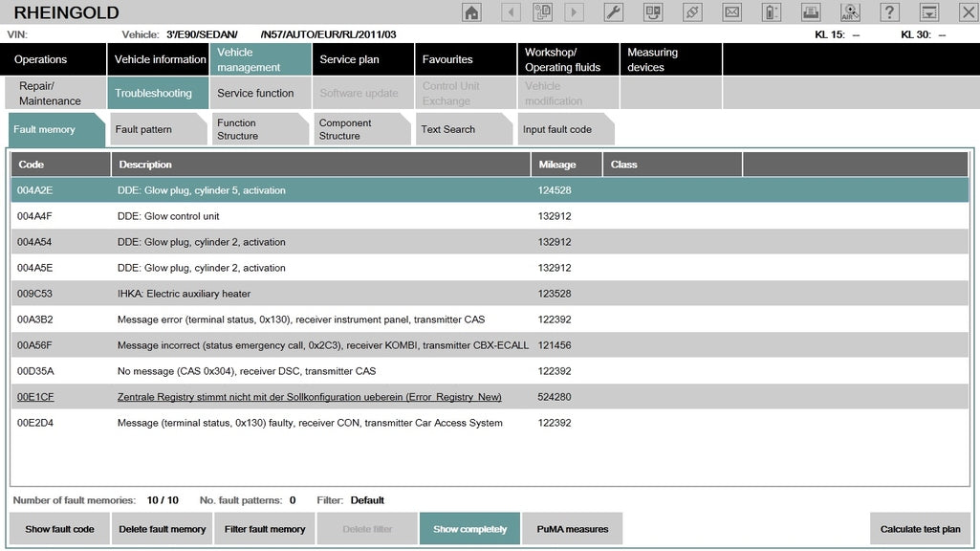The width and height of the screenshot is (980, 551).
Task: Click the Calculate test plan button
Action: 920,528
